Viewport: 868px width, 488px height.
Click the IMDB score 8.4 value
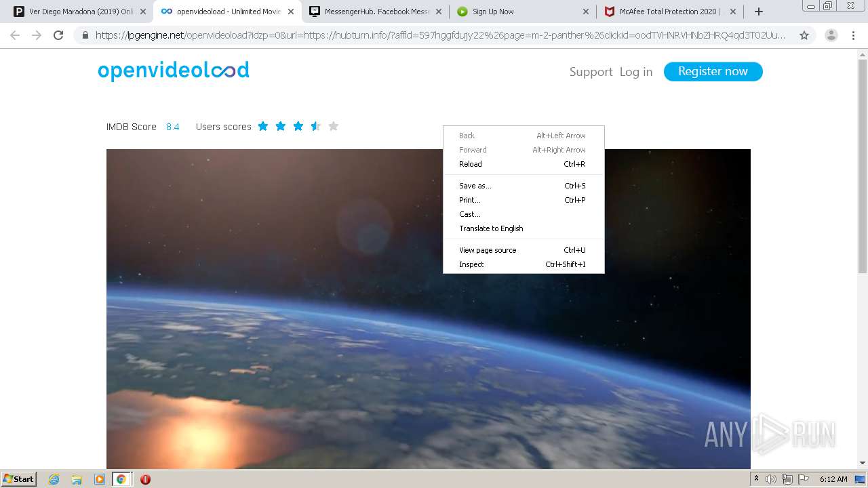click(173, 127)
